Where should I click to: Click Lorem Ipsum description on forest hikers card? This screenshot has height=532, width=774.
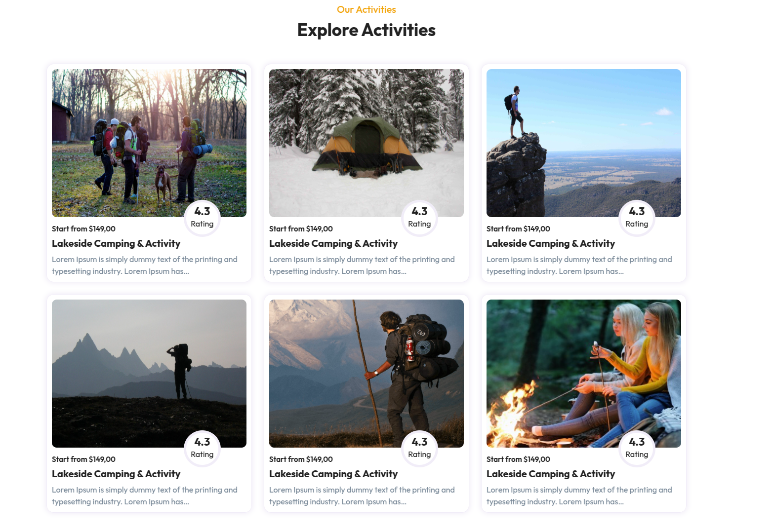[x=145, y=266]
